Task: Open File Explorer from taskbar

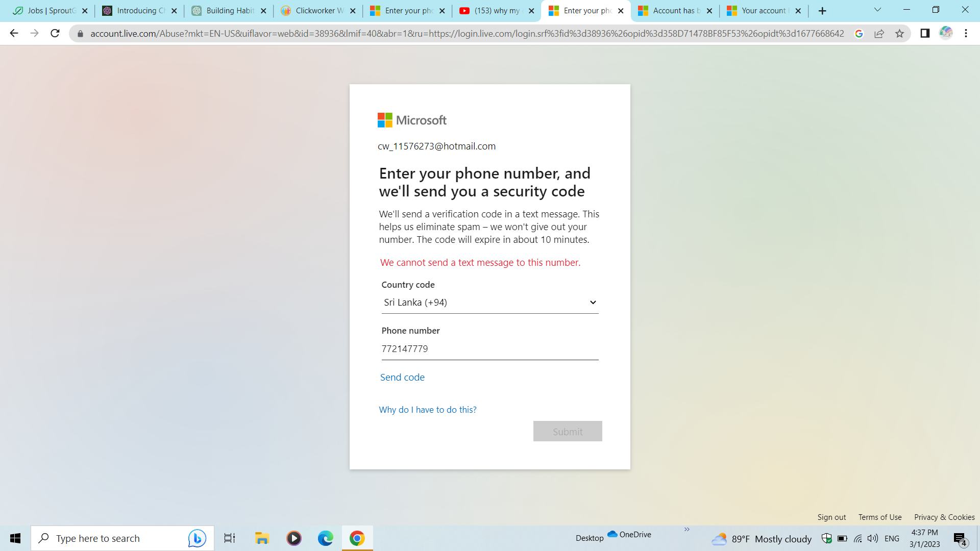Action: pyautogui.click(x=262, y=538)
